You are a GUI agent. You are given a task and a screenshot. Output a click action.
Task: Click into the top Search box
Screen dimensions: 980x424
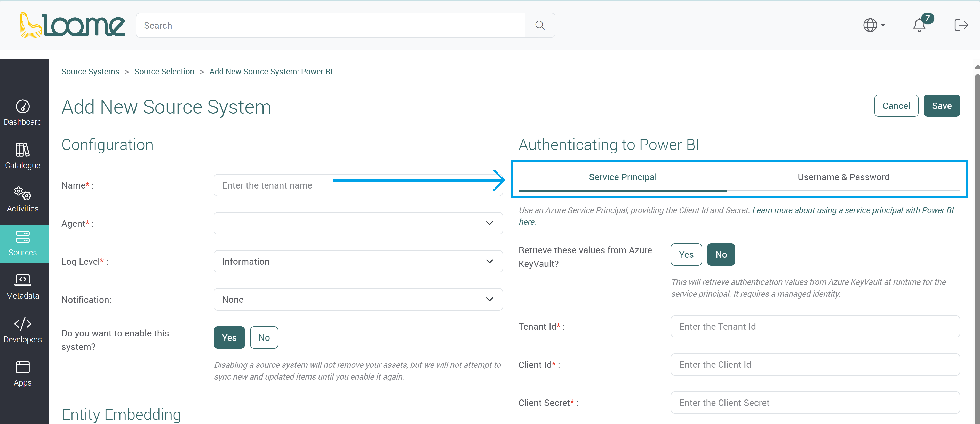click(x=330, y=26)
